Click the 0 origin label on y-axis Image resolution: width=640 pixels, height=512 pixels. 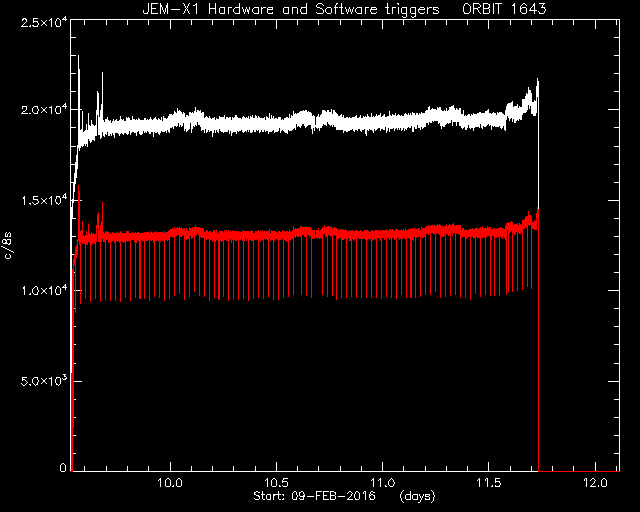pyautogui.click(x=63, y=467)
